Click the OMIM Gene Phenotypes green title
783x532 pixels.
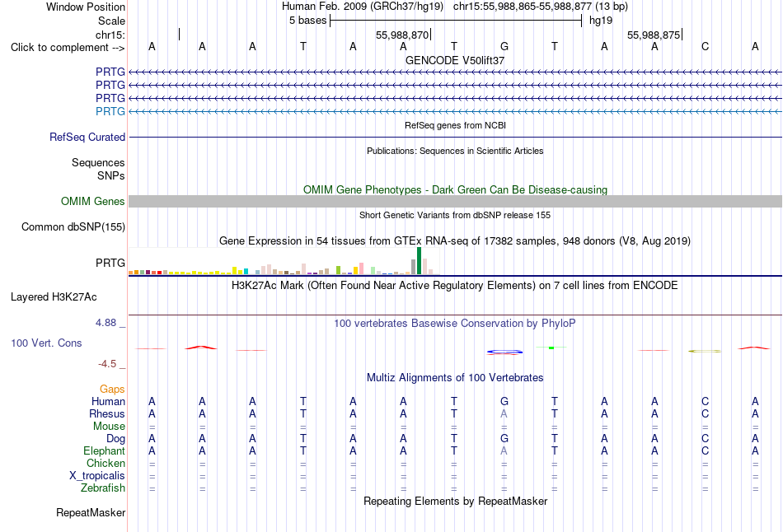point(455,189)
